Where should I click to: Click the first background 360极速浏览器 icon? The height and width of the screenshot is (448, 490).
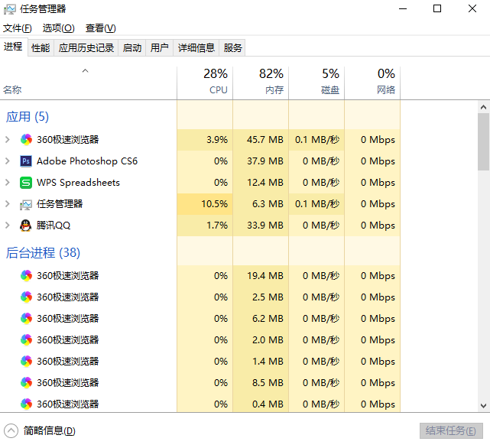click(x=26, y=276)
